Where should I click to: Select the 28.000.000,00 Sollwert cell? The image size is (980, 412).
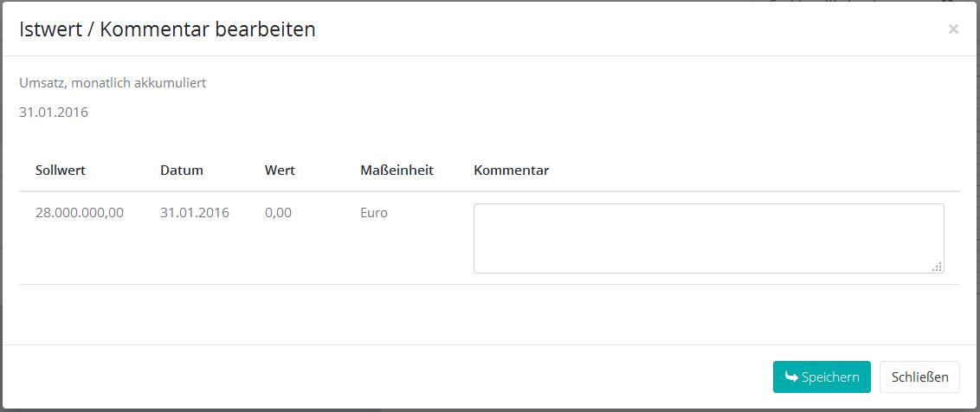(x=80, y=213)
